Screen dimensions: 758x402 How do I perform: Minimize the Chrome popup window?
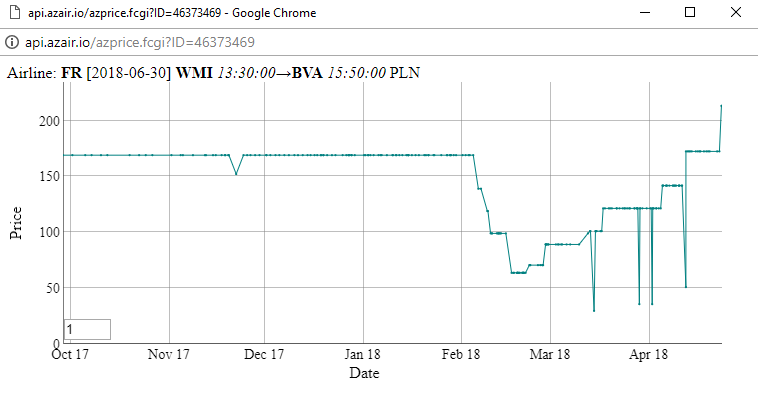click(644, 13)
